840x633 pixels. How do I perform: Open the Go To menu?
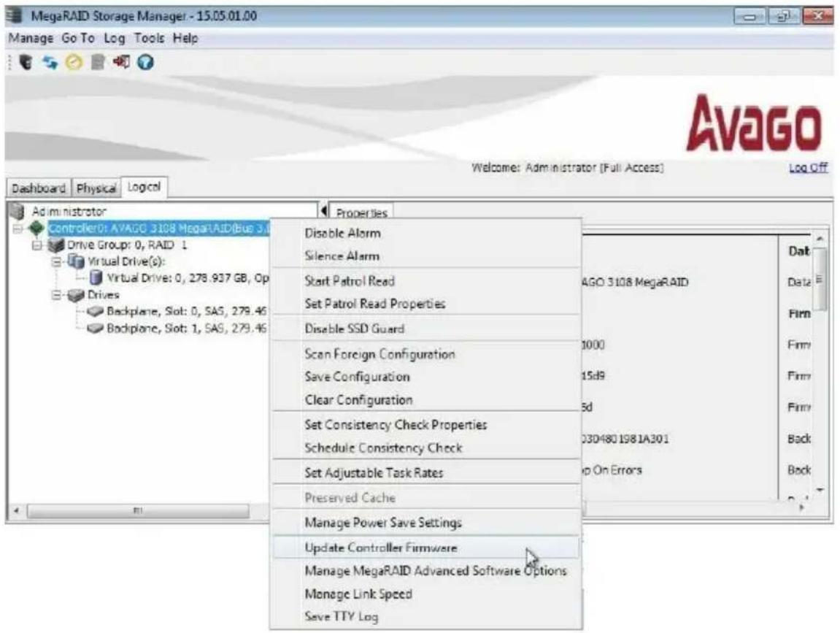78,38
